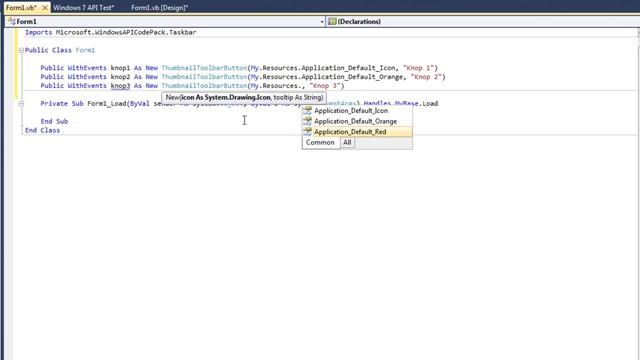The image size is (640, 360).
Task: Collapse the Public Class Form1 region
Action: [21, 51]
